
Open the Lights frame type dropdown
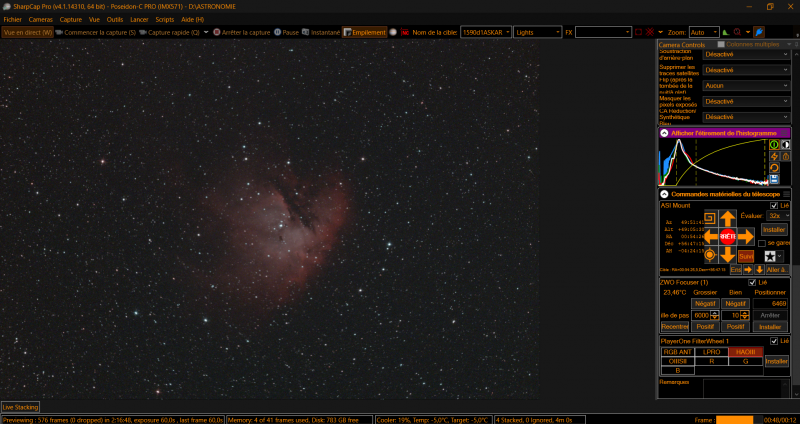click(537, 32)
